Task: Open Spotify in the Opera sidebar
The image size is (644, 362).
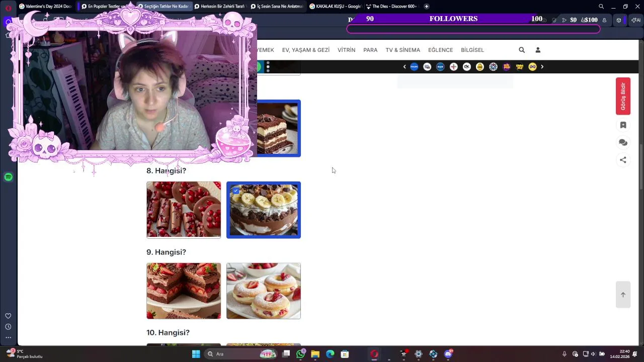Action: point(8,177)
